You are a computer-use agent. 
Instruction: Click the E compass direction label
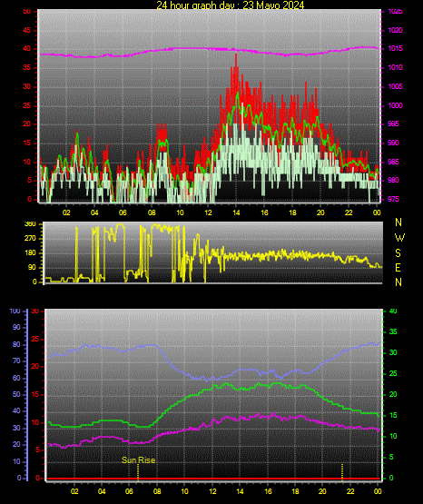click(x=398, y=268)
